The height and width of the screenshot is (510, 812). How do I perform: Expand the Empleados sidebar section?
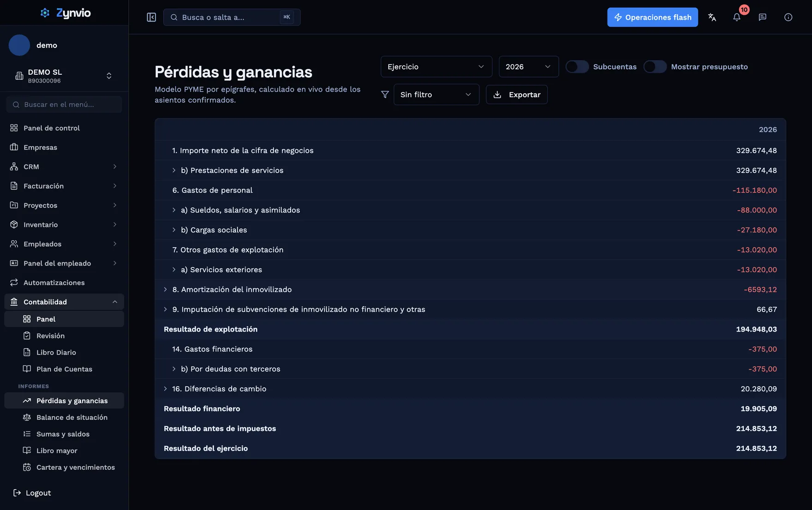(x=64, y=244)
